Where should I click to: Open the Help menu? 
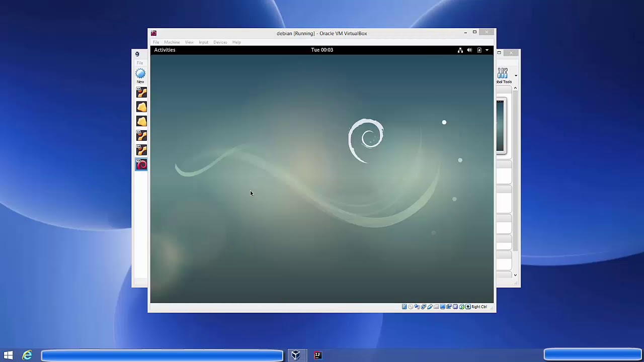point(236,42)
